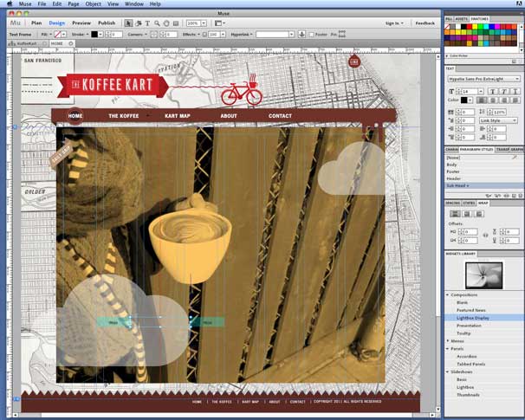Collapse the Compositions group
The width and height of the screenshot is (525, 420).
click(448, 294)
